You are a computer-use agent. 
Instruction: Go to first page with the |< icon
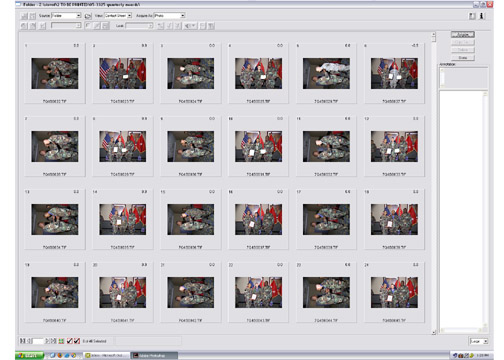tap(22, 341)
